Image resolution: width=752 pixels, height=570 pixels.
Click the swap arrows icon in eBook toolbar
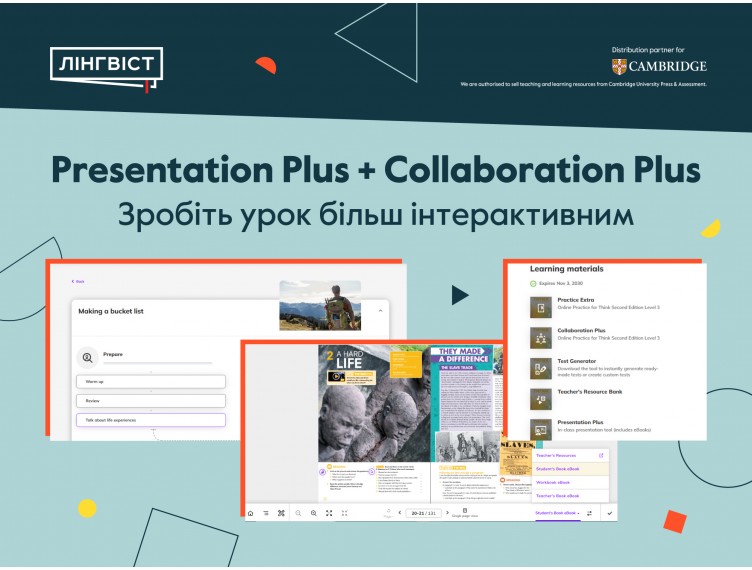589,513
